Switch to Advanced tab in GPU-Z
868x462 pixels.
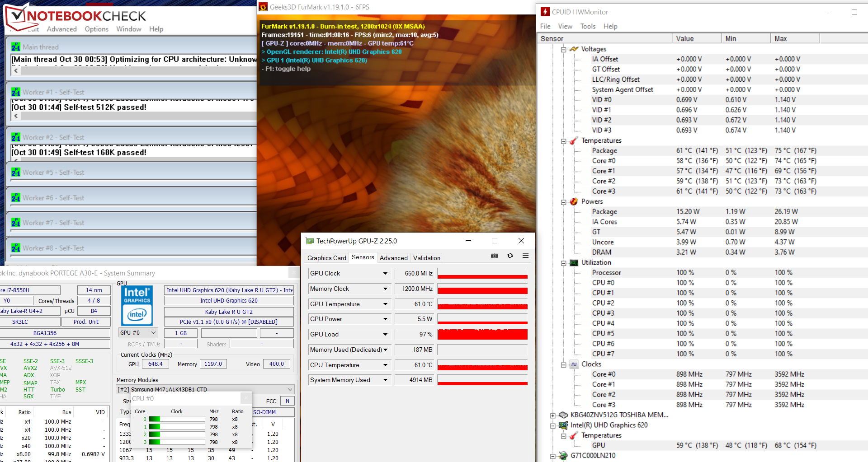[x=394, y=258]
